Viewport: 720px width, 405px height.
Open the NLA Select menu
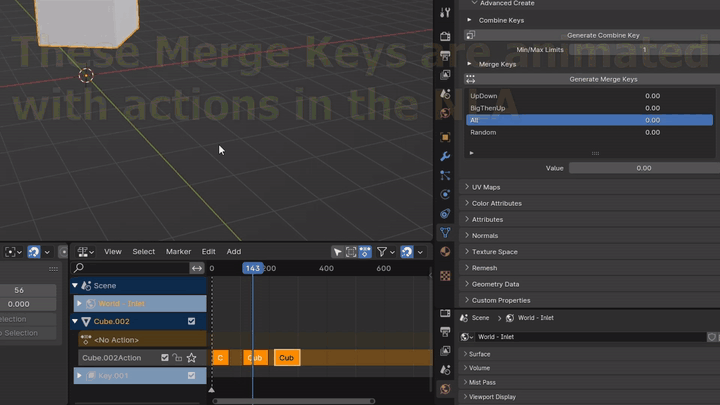coord(144,252)
